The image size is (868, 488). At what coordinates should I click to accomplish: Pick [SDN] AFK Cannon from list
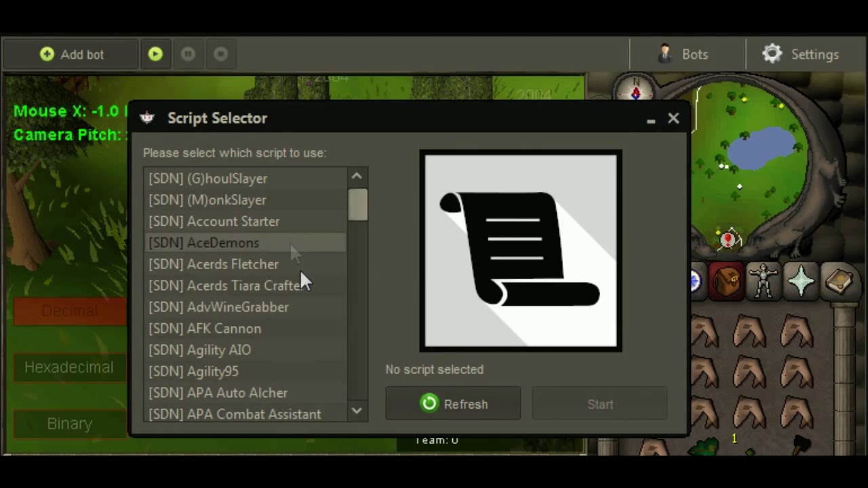pos(245,329)
